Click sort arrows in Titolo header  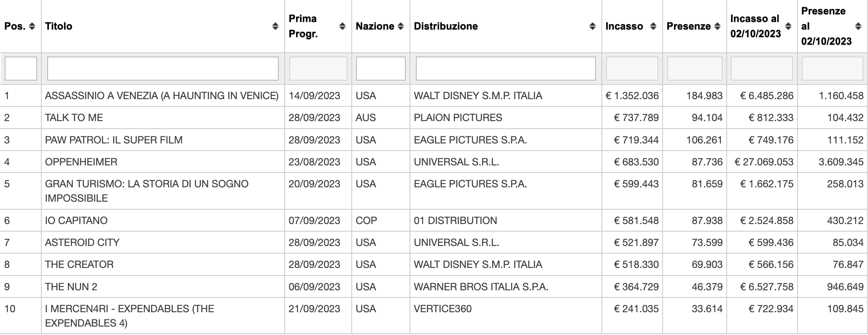click(275, 26)
